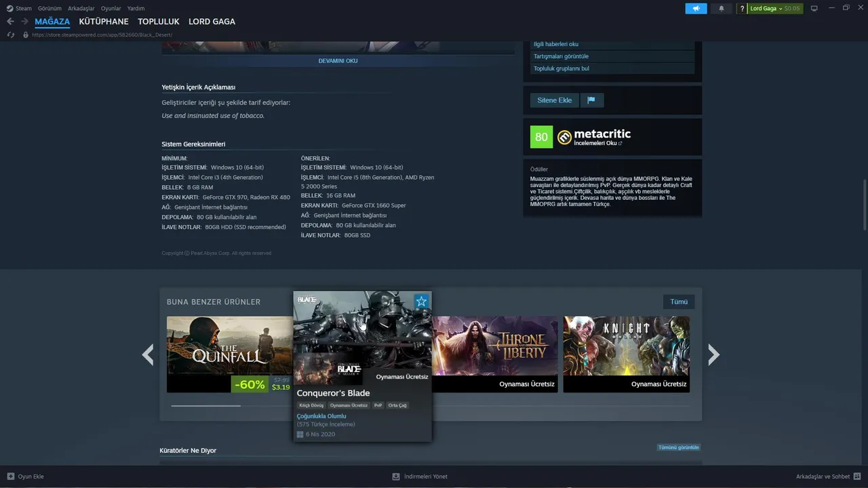Click the Conqueror's Blade title text

pos(333,393)
